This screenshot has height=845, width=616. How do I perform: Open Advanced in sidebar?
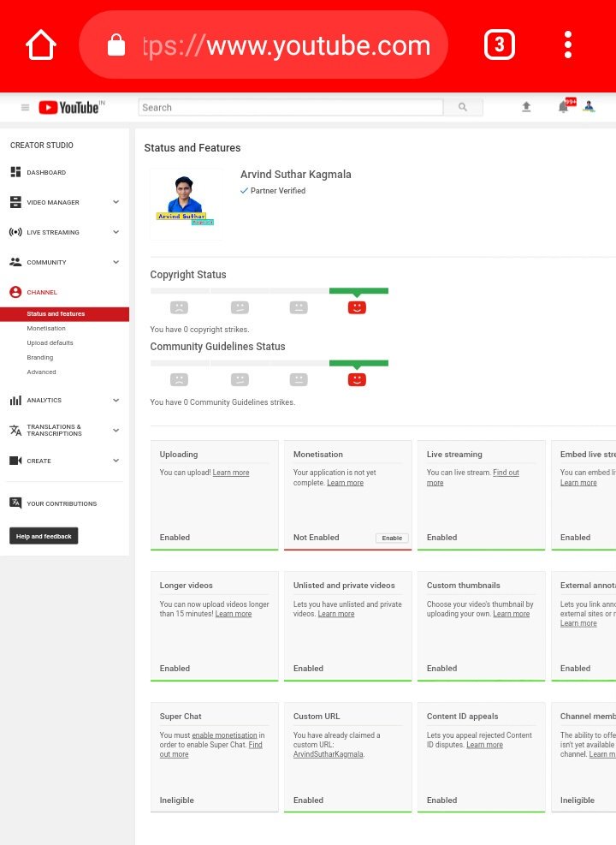click(41, 372)
